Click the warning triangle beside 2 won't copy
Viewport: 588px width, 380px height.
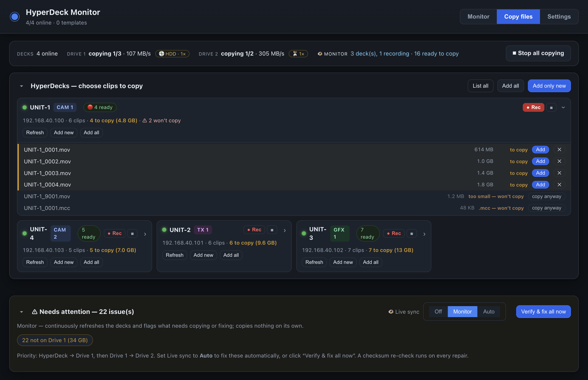tap(145, 120)
